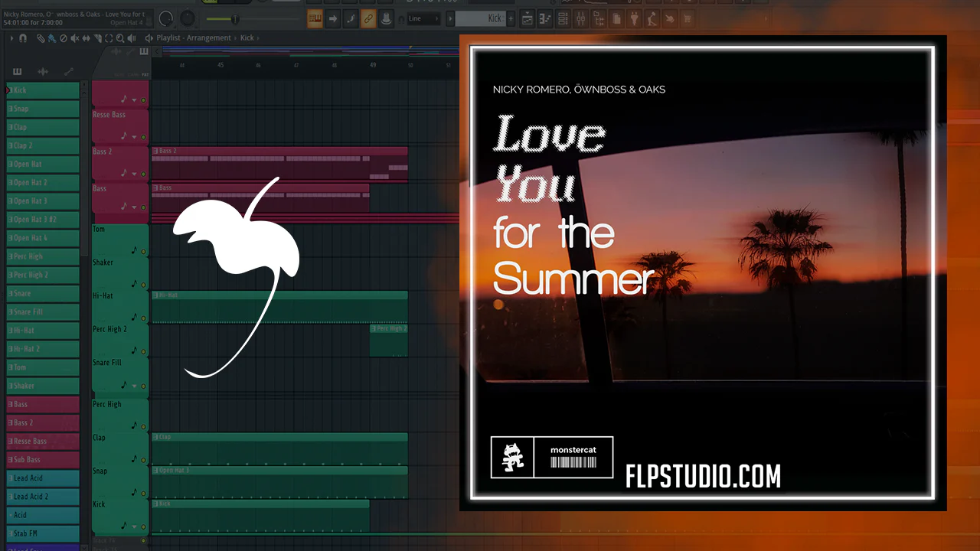Image resolution: width=980 pixels, height=551 pixels.
Task: Open the Playlist - Arrangement breadcrumb
Action: point(193,38)
